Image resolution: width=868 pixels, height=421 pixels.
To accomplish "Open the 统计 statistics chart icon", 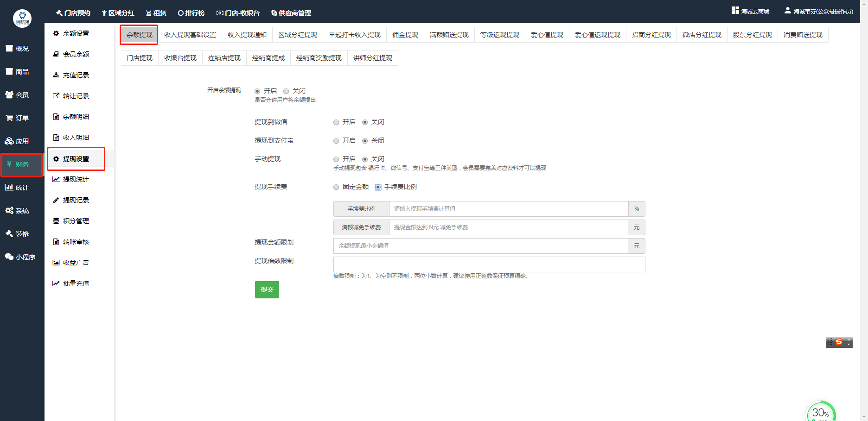I will pos(9,187).
